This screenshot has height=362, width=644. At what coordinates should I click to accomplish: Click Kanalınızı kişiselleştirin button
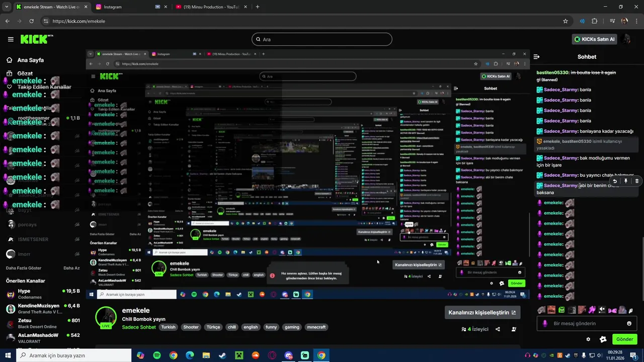482,312
